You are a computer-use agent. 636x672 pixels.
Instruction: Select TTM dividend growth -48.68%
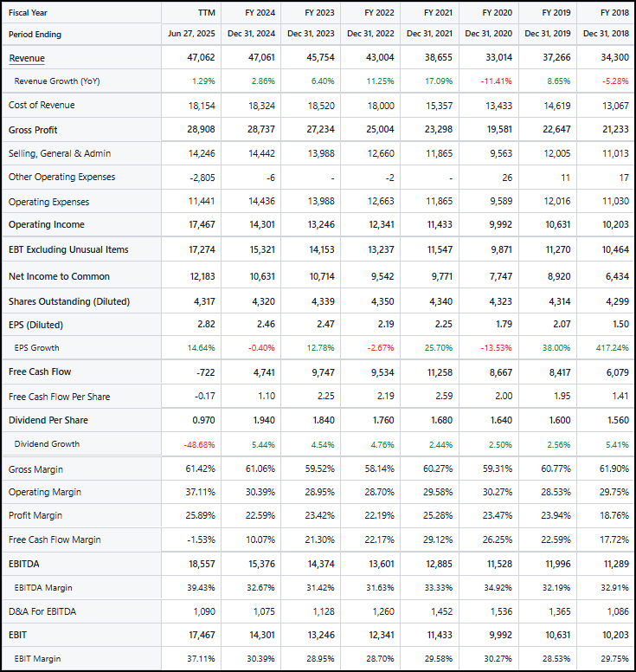pyautogui.click(x=200, y=445)
